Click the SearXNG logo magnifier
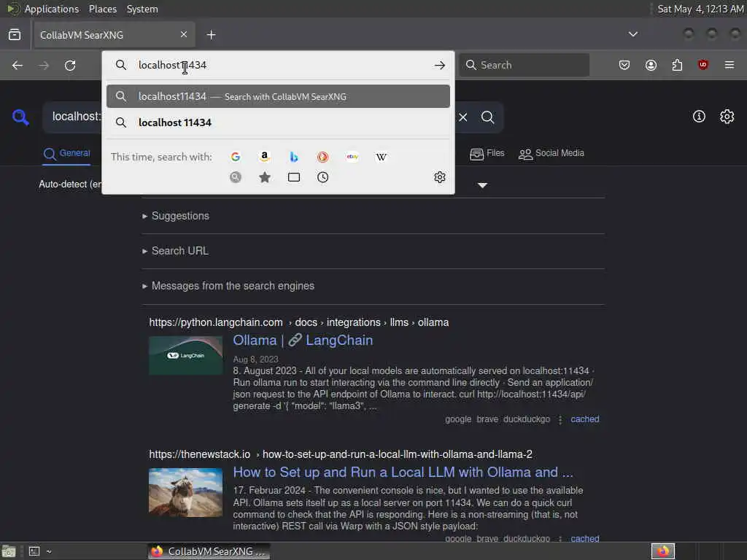The image size is (747, 560). pyautogui.click(x=20, y=117)
